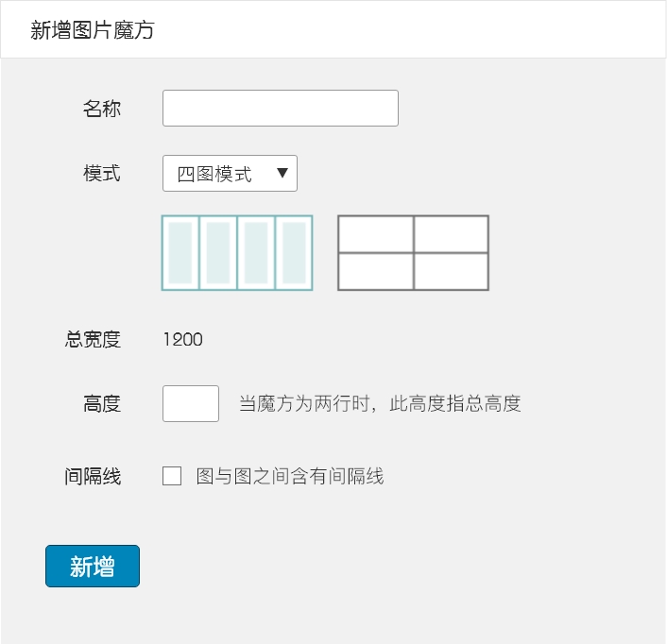Click the 总宽度 value 1200
Viewport: 667px width, 644px height.
[182, 339]
